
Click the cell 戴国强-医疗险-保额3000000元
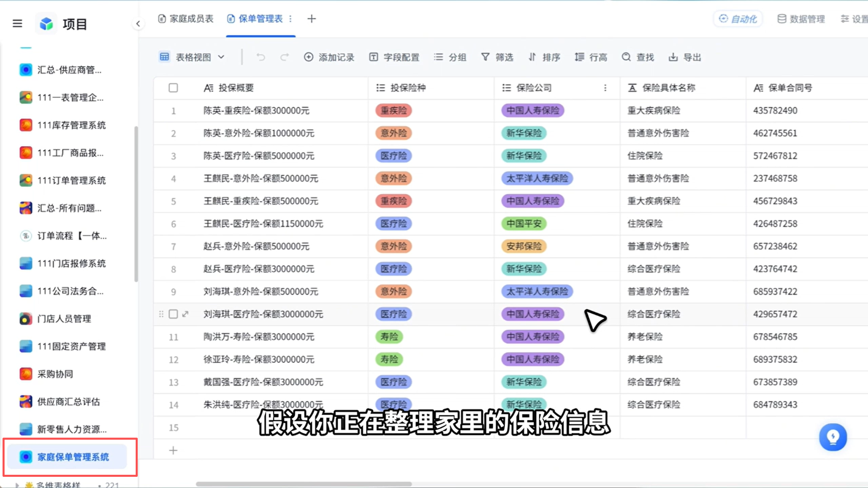263,382
